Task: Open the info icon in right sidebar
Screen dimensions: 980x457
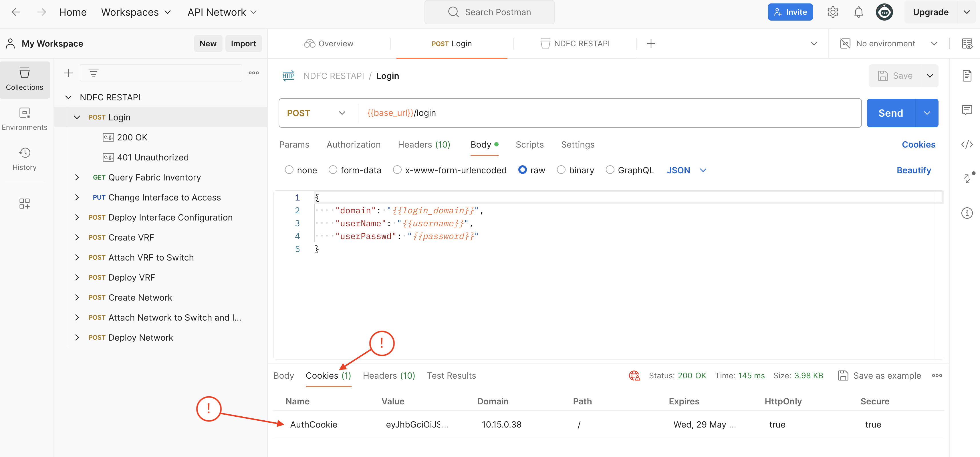Action: tap(967, 213)
